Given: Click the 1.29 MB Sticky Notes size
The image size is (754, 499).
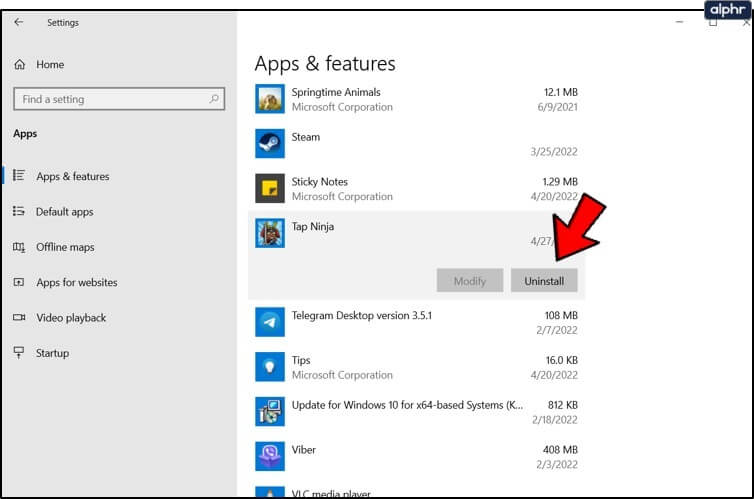Looking at the screenshot, I should pyautogui.click(x=560, y=182).
